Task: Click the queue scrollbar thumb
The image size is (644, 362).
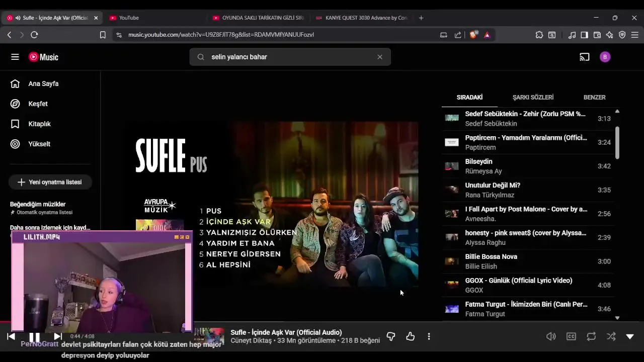Action: tap(617, 142)
